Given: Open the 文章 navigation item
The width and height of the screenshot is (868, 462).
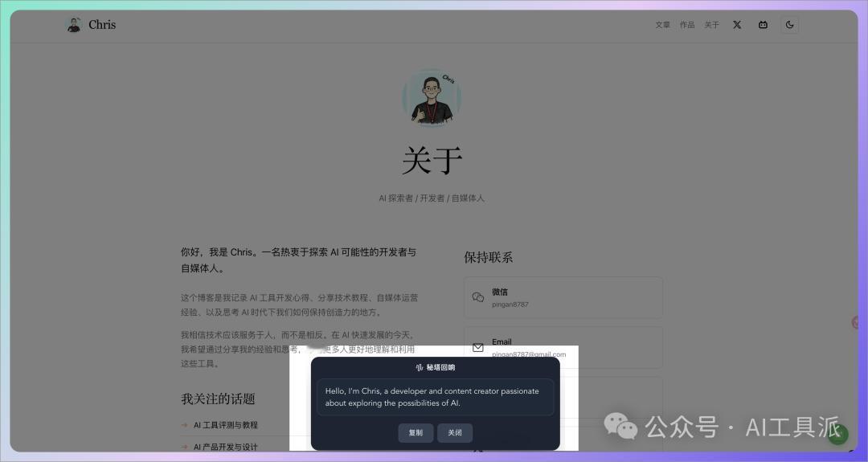Looking at the screenshot, I should (662, 25).
